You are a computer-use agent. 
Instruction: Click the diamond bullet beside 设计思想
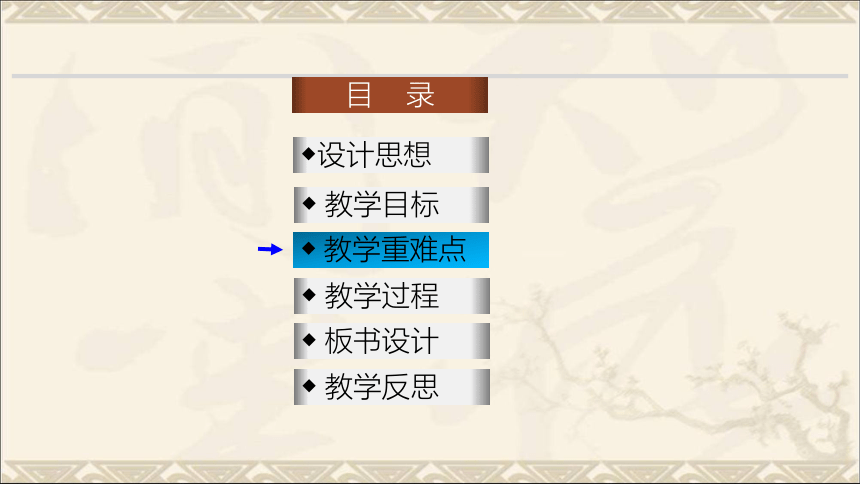click(309, 154)
